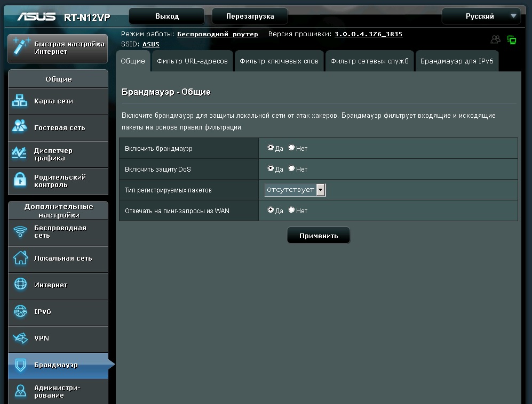
Task: Open Родительский контроль menu label
Action: (x=60, y=181)
